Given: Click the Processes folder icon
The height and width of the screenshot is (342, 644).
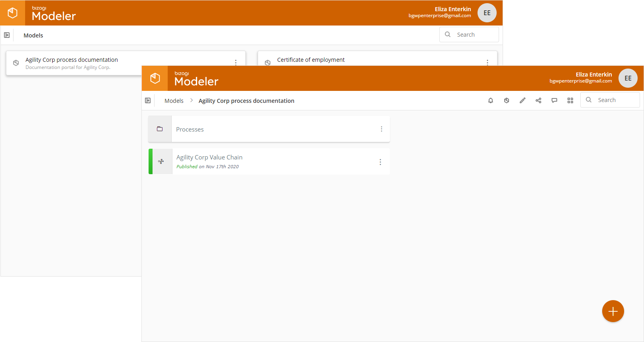Looking at the screenshot, I should pos(160,129).
